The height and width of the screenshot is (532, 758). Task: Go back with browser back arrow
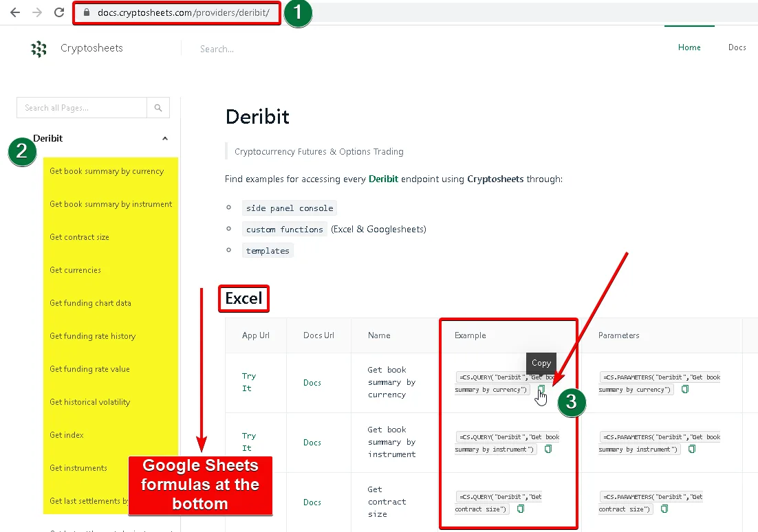[x=15, y=12]
